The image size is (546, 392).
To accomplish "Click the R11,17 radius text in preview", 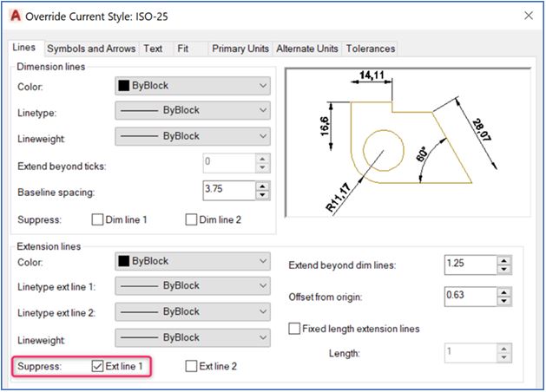I will (339, 197).
